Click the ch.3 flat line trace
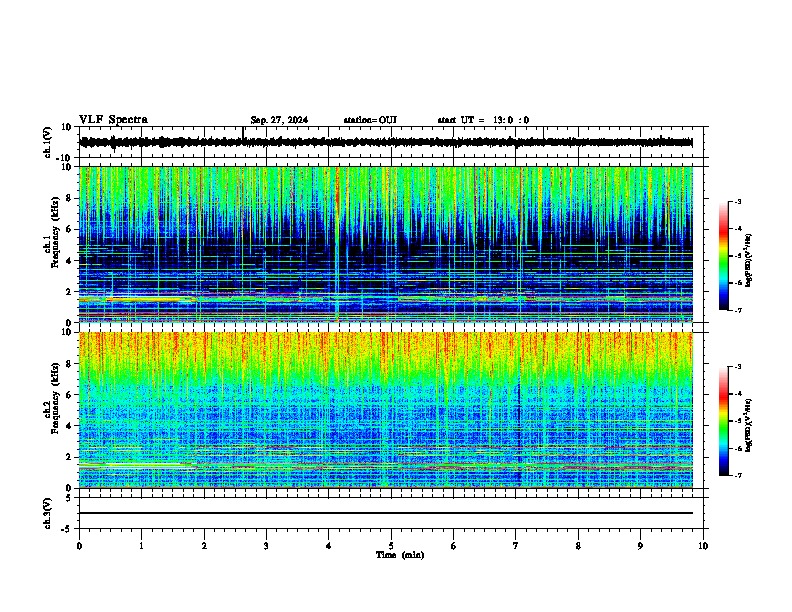 pos(386,513)
